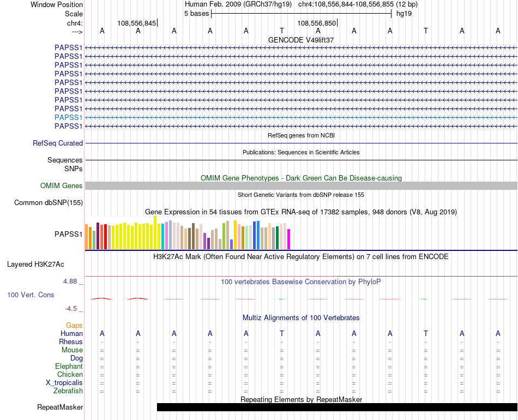The height and width of the screenshot is (420, 518).
Task: Click the hg19 label beside the scale bar
Action: (404, 14)
